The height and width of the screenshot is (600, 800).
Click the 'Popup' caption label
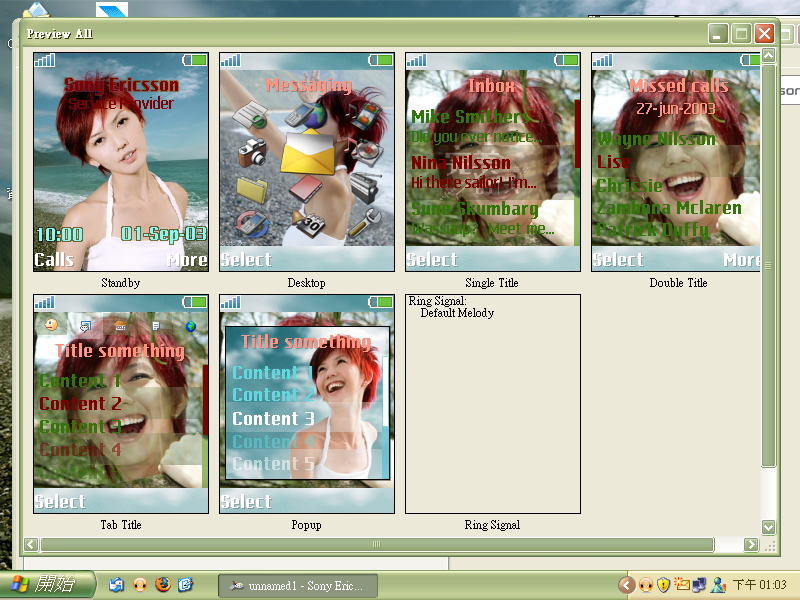(x=307, y=525)
